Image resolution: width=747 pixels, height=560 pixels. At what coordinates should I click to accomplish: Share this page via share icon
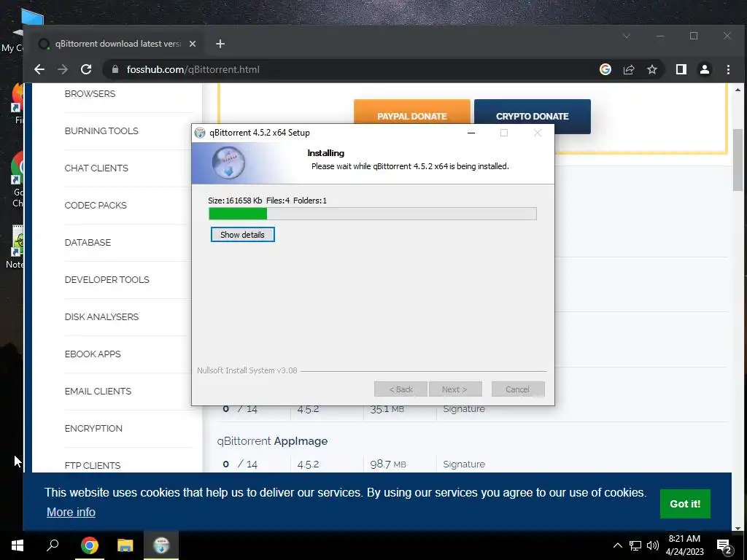tap(629, 69)
